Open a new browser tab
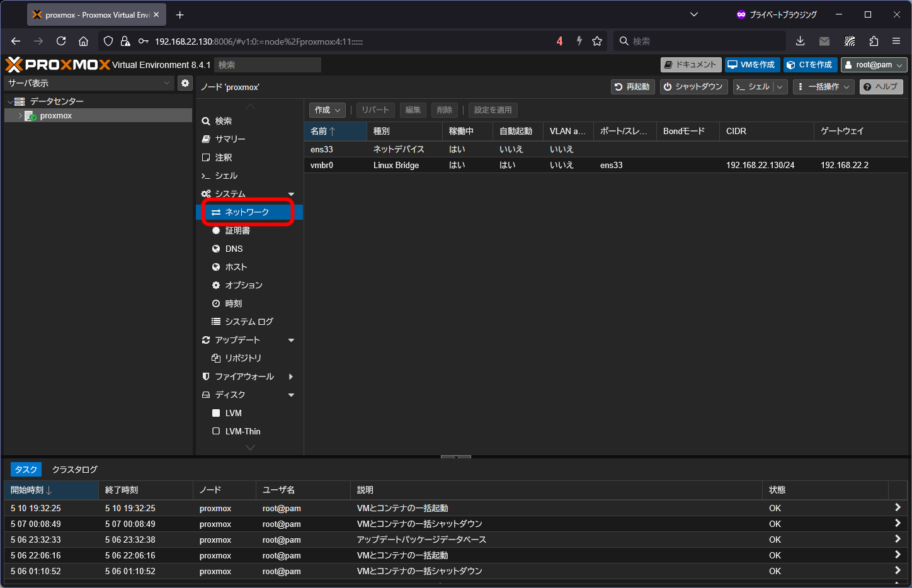 point(180,14)
